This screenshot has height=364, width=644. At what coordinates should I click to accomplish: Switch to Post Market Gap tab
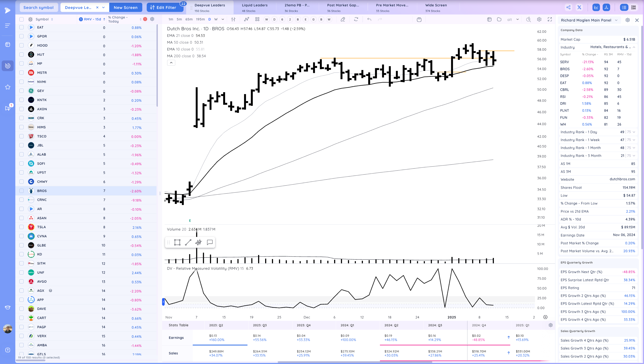343,8
